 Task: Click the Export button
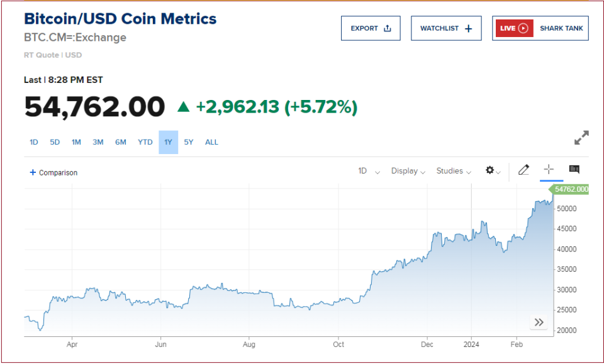(x=371, y=28)
